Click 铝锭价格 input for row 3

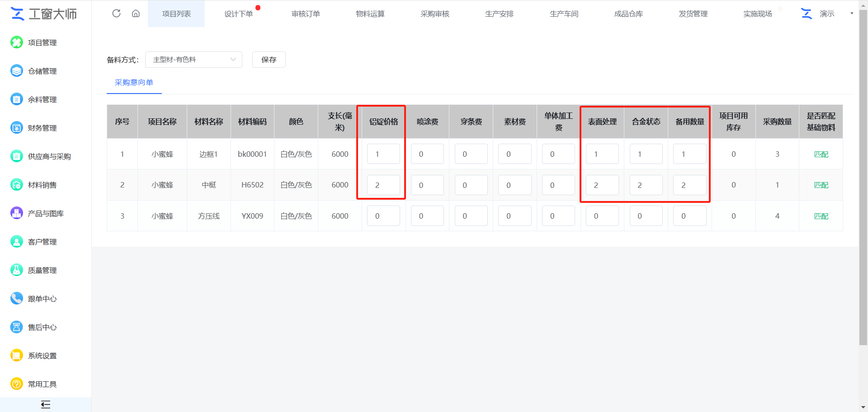coord(383,216)
